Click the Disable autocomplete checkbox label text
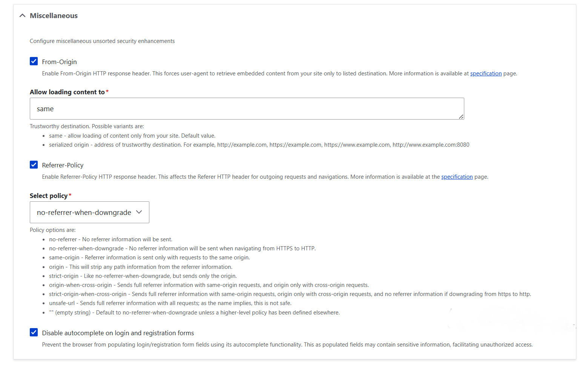 118,333
